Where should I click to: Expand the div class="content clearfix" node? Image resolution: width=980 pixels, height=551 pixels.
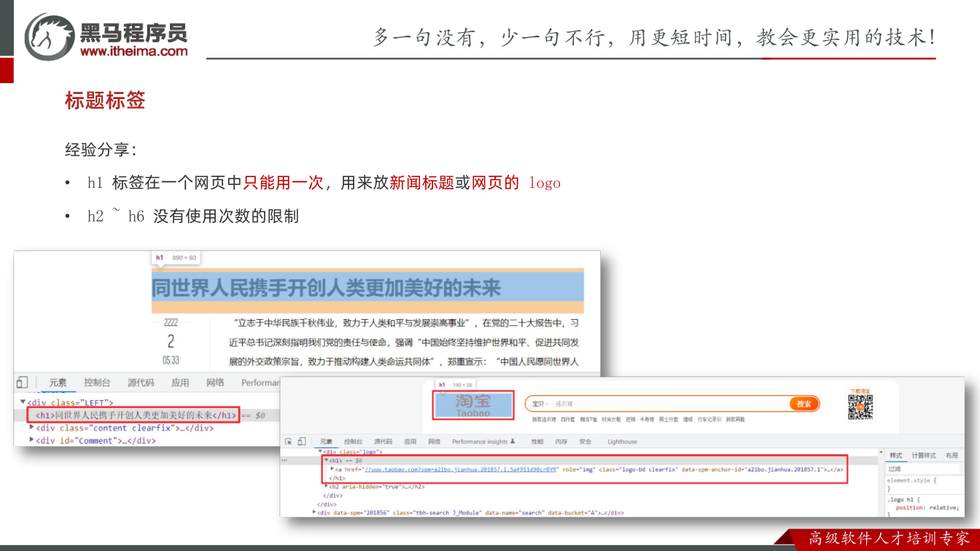tap(31, 427)
